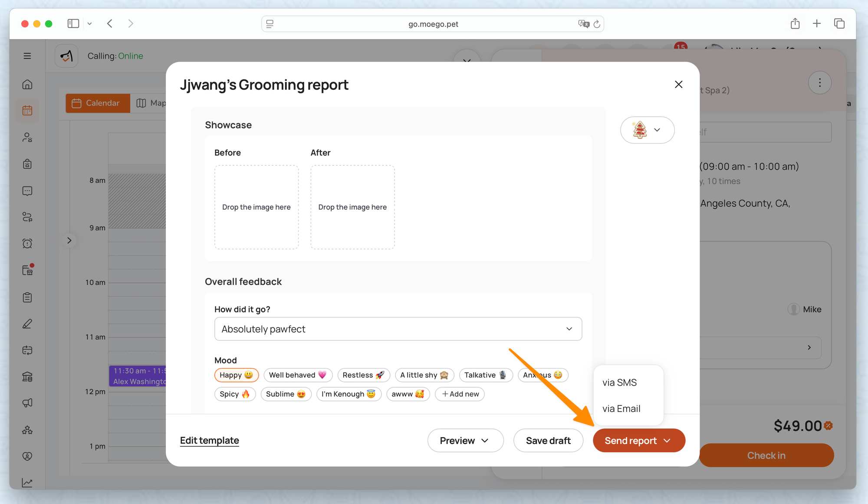Open the Edit template link
Screen dimensions: 868x504
(209, 441)
